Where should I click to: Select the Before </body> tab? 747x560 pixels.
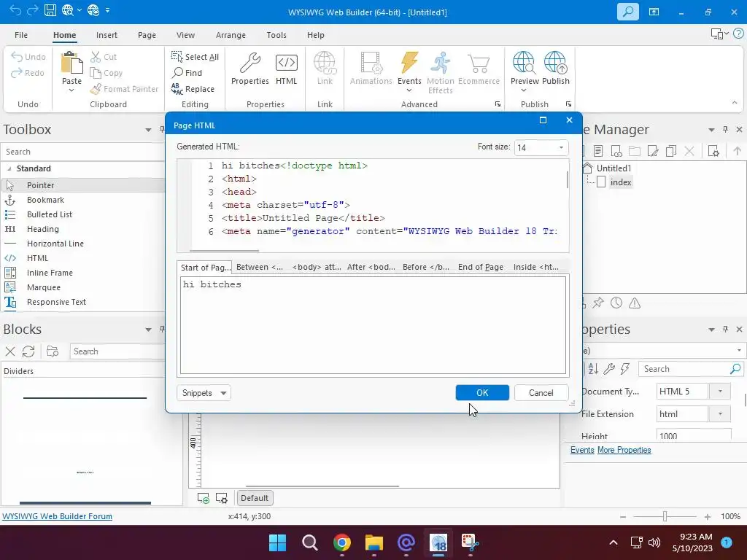pyautogui.click(x=425, y=267)
